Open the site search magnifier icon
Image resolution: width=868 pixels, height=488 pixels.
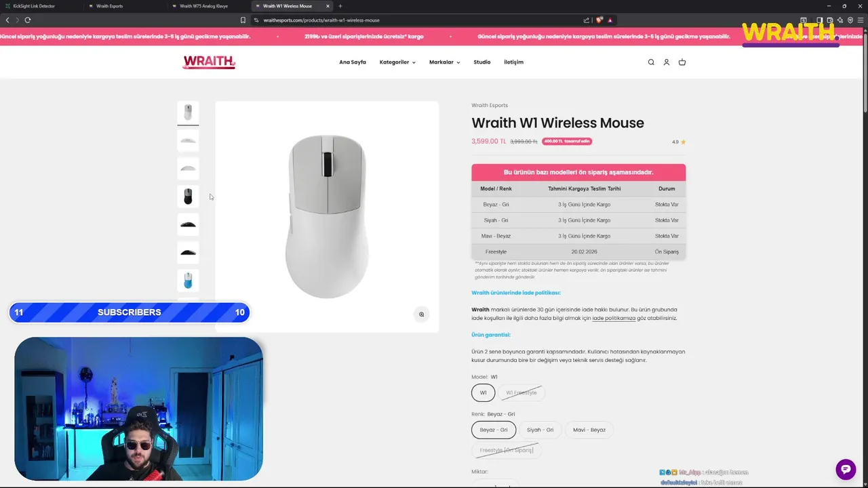pyautogui.click(x=651, y=62)
